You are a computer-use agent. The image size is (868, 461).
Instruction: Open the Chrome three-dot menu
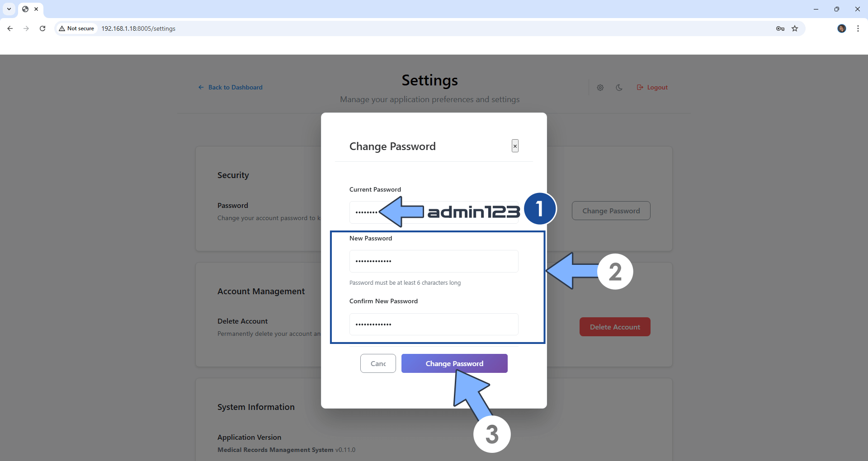click(858, 28)
